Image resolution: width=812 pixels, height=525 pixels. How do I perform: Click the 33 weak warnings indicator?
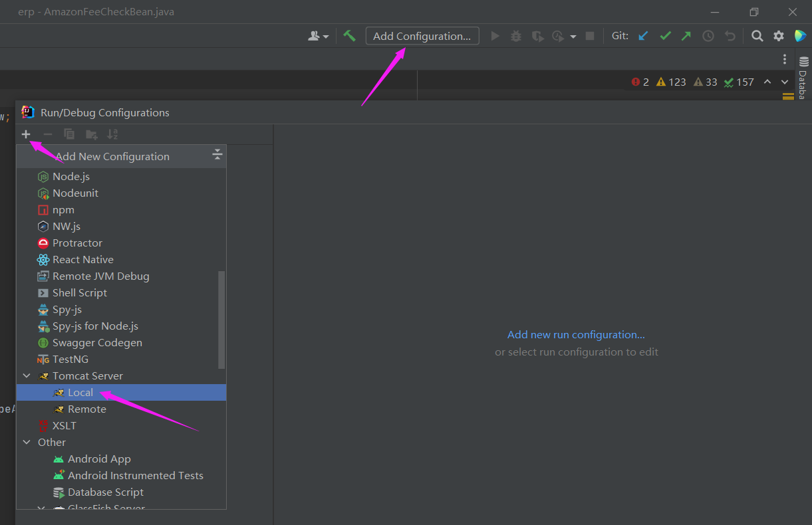706,82
